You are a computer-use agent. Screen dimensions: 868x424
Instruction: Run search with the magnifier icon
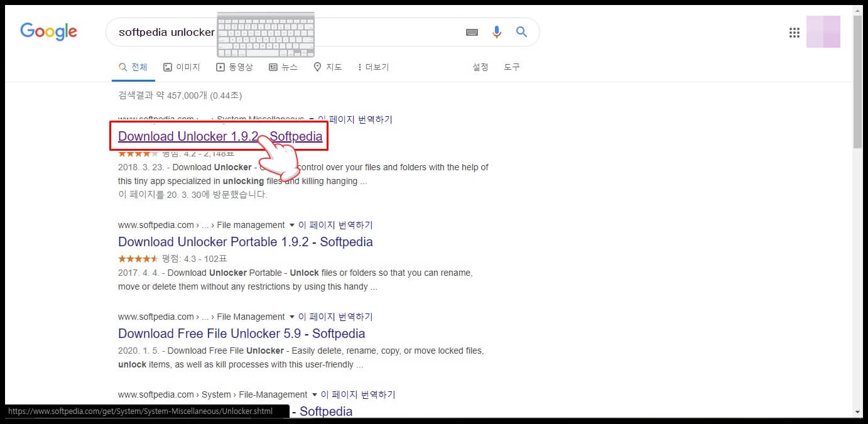pos(521,31)
